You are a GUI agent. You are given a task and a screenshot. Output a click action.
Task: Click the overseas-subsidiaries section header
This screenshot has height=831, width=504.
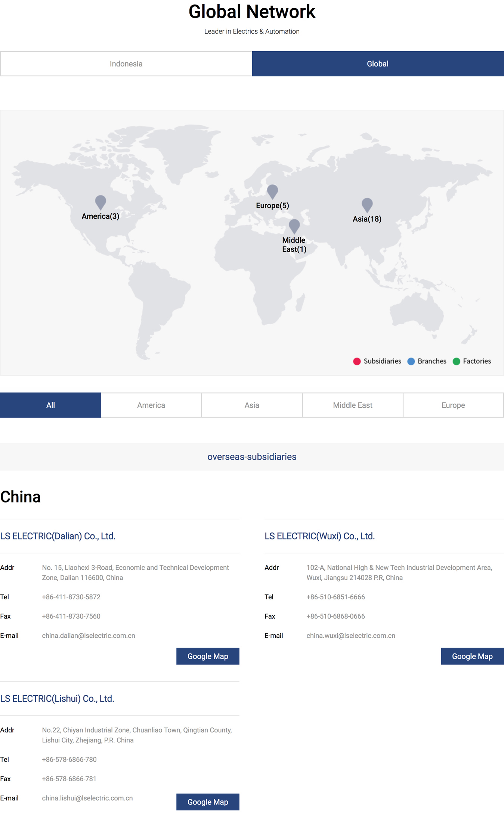[x=252, y=457]
